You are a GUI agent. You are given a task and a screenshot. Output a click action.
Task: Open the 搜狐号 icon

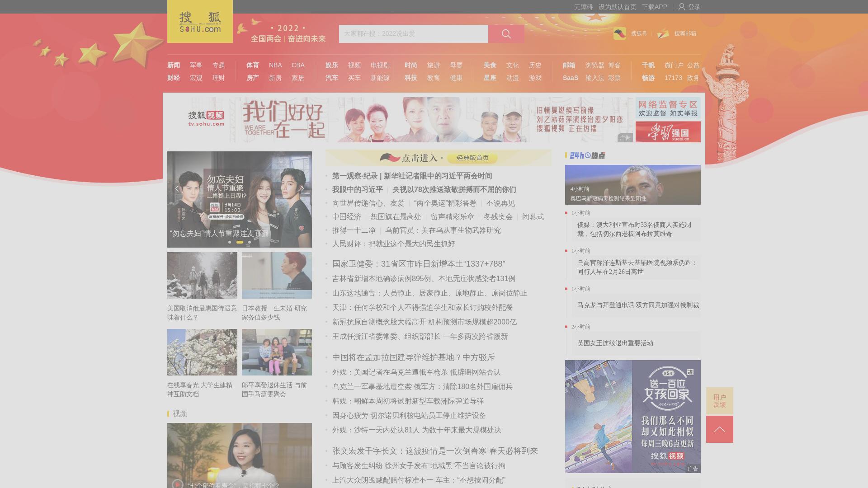(620, 33)
